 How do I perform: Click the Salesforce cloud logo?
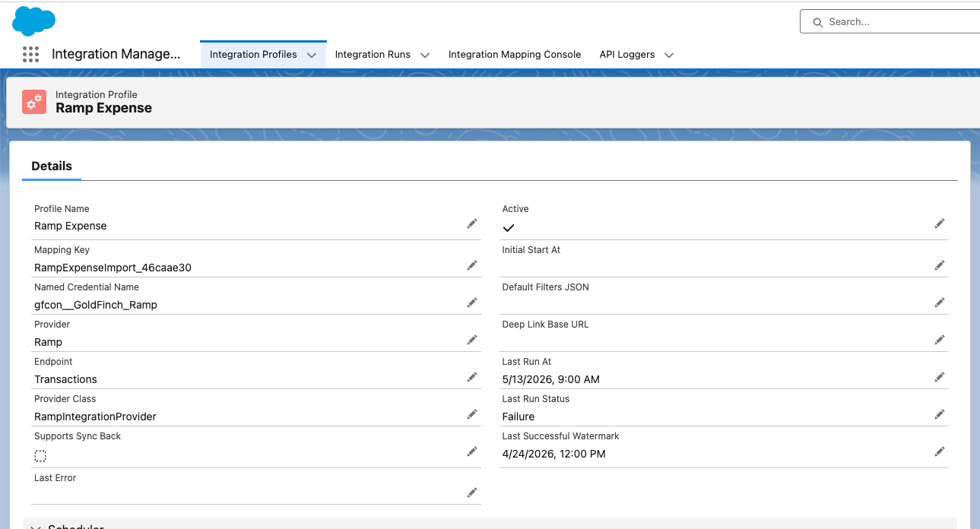(34, 21)
